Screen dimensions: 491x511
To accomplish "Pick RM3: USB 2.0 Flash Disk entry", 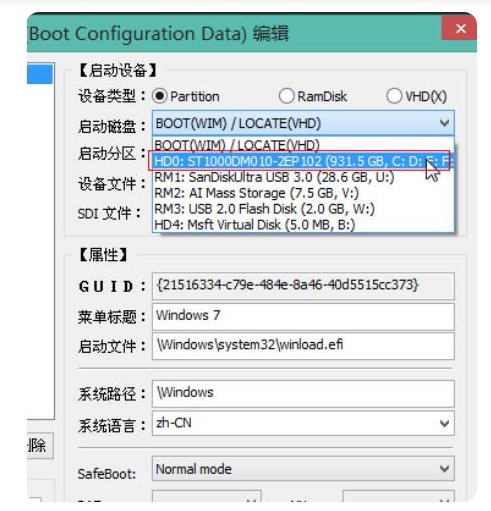I will click(303, 209).
